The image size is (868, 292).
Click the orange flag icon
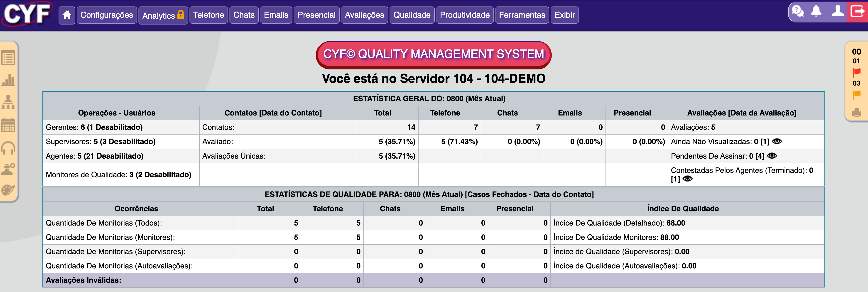point(856,95)
